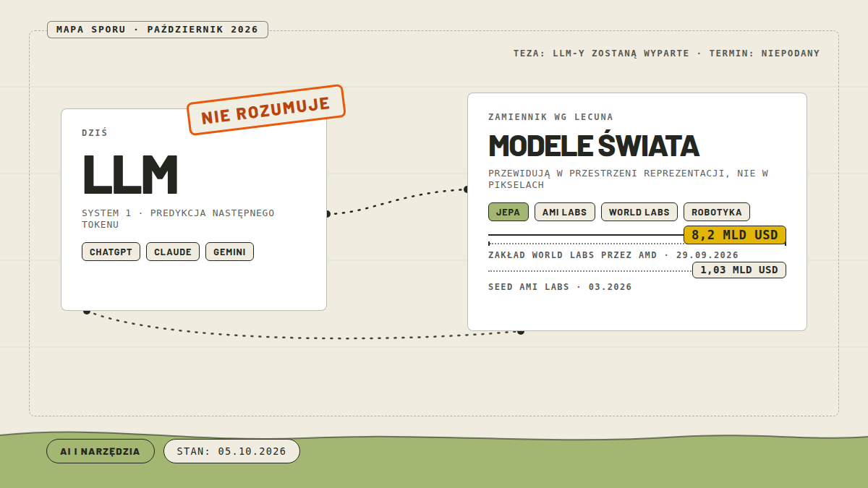The width and height of the screenshot is (868, 488).
Task: Select the SEED AMI LABS · 03.2026 caption
Action: [560, 287]
